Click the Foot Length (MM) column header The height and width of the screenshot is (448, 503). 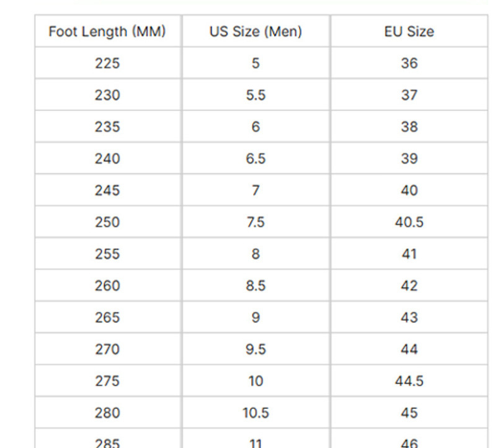pyautogui.click(x=107, y=32)
